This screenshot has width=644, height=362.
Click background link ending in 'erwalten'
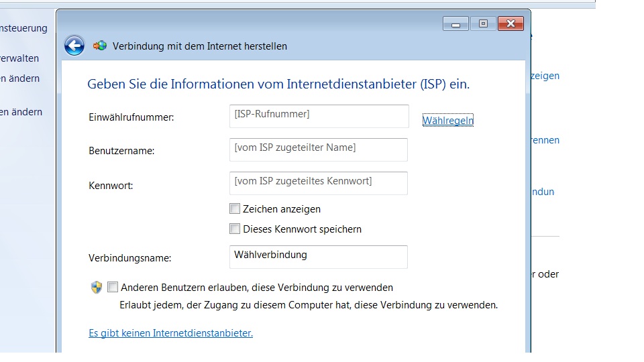(x=20, y=58)
